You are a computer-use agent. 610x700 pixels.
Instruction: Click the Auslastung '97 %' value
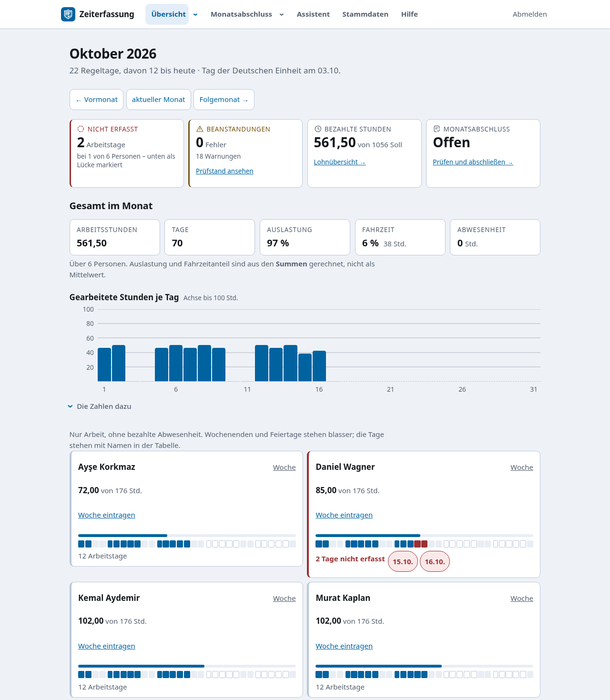(278, 243)
